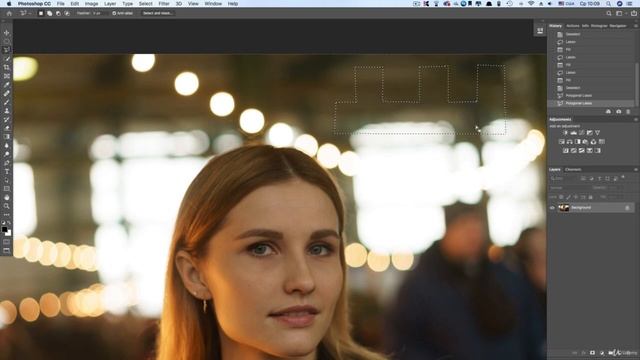Toggle lock all icon in Layers
Image resolution: width=640 pixels, height=360 pixels.
pos(590,197)
